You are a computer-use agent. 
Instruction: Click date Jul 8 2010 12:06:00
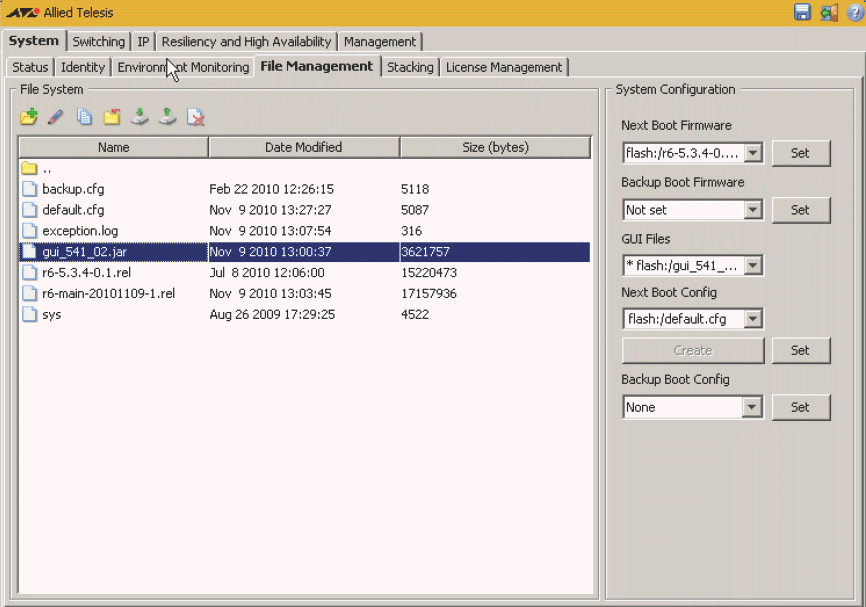click(267, 272)
